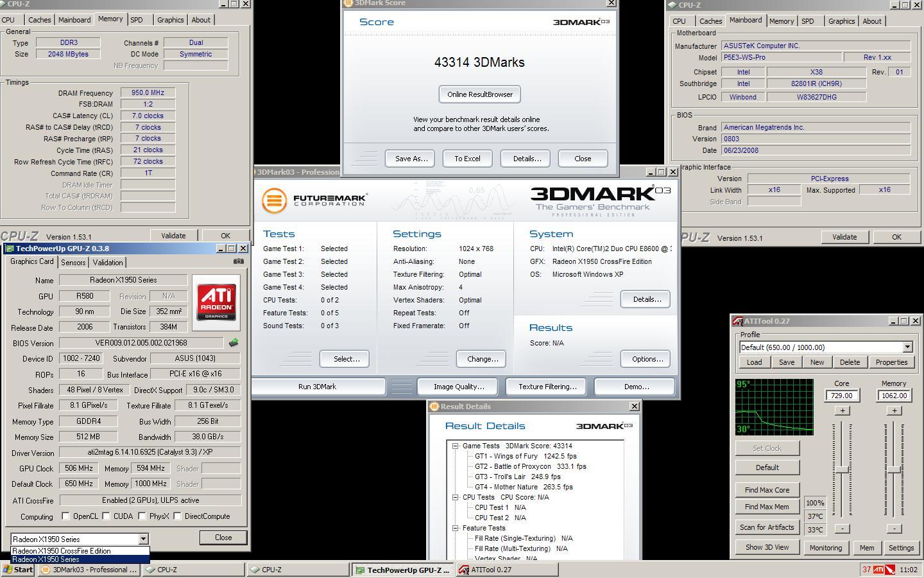Collapse the Game Tests tree node
The width and height of the screenshot is (924, 578).
[x=455, y=446]
